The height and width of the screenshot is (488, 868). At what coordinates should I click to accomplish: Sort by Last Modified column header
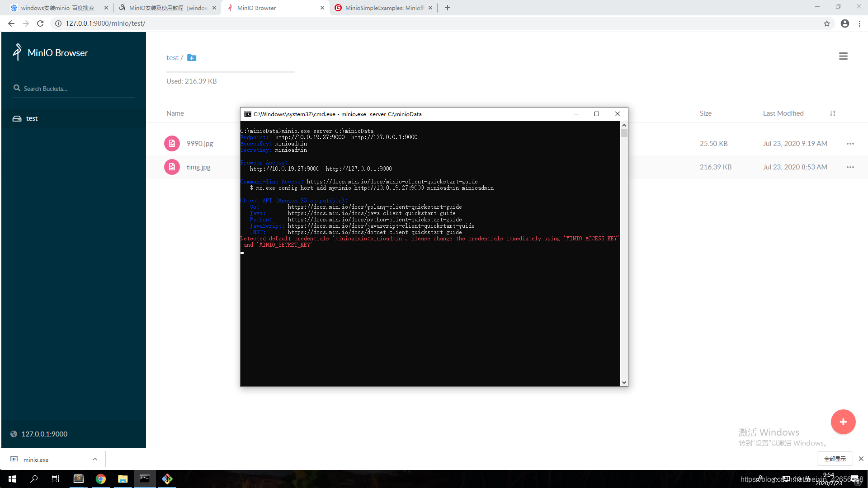783,113
